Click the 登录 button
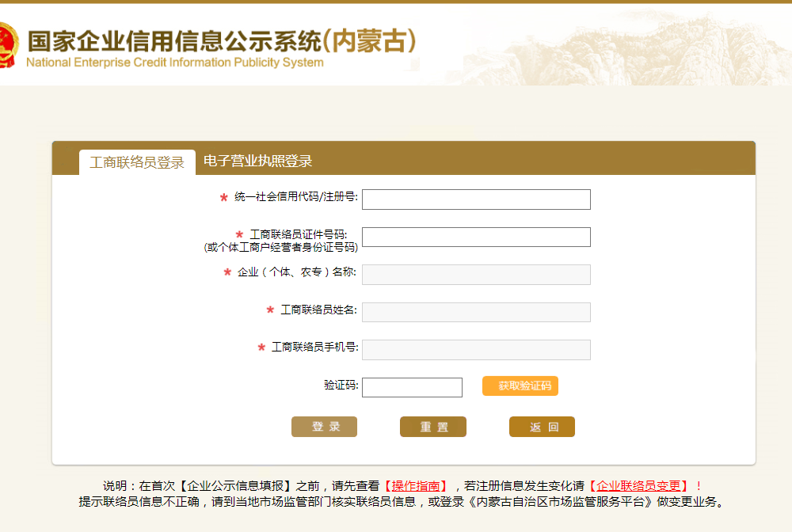792x532 pixels. click(x=324, y=427)
